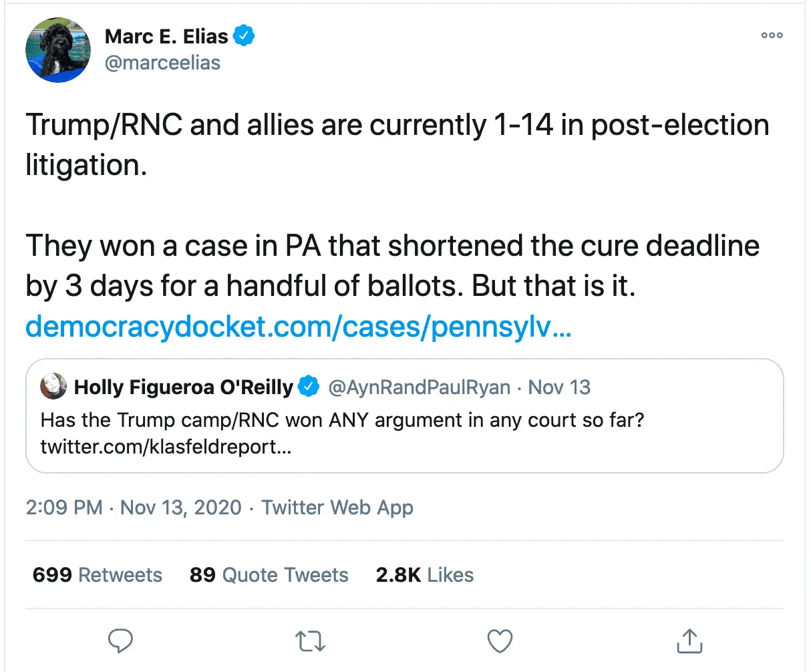811x672 pixels.
Task: Open the share tweet icon
Action: coord(689,641)
